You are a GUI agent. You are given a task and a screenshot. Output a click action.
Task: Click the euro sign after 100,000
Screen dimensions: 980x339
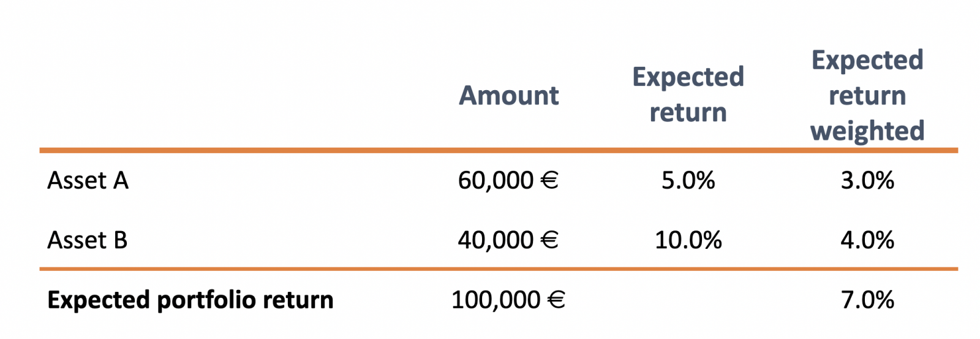click(x=556, y=300)
